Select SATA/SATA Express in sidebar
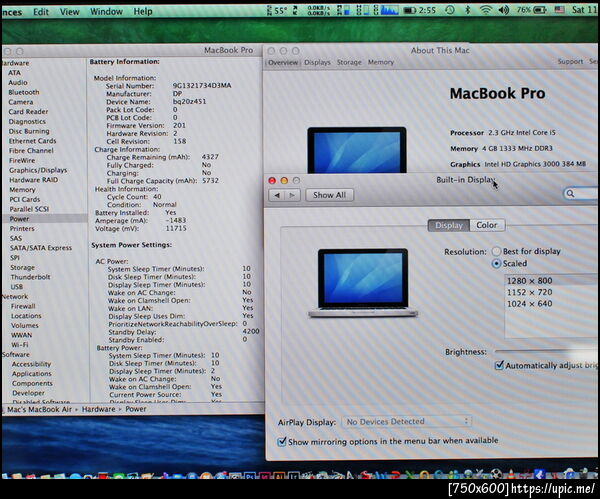Image resolution: width=600 pixels, height=499 pixels. click(x=41, y=248)
